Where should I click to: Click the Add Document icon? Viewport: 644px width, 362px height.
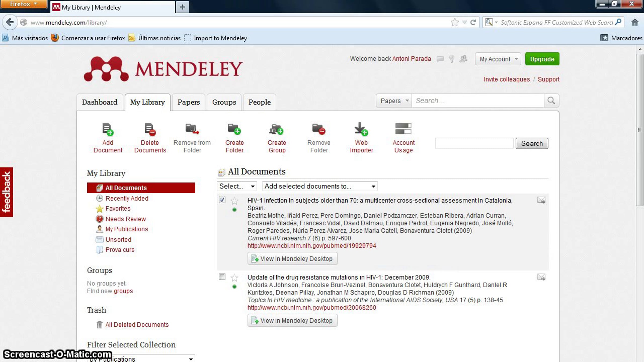(108, 129)
